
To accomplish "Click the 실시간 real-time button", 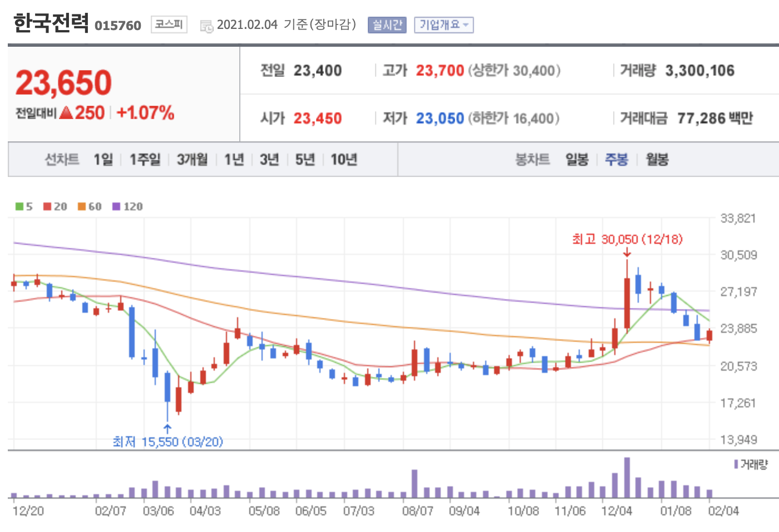I will pyautogui.click(x=387, y=25).
